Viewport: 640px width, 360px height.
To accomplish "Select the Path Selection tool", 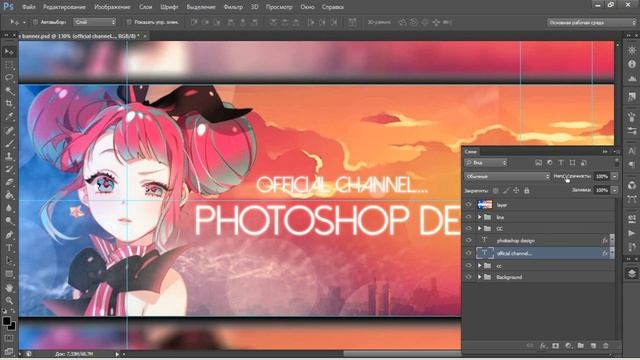I will point(9,261).
